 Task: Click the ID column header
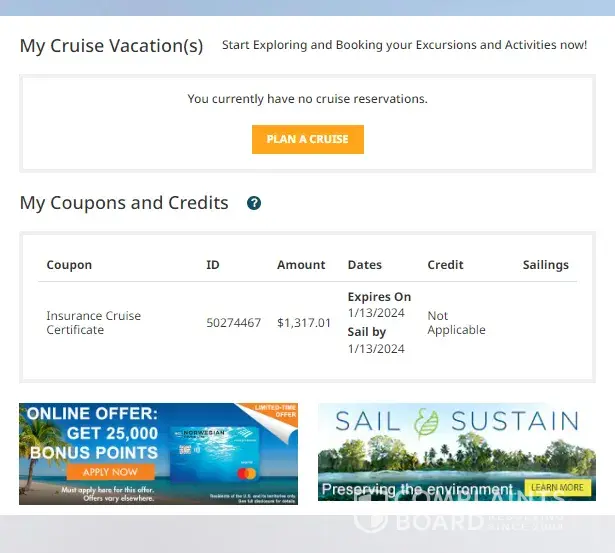point(212,265)
